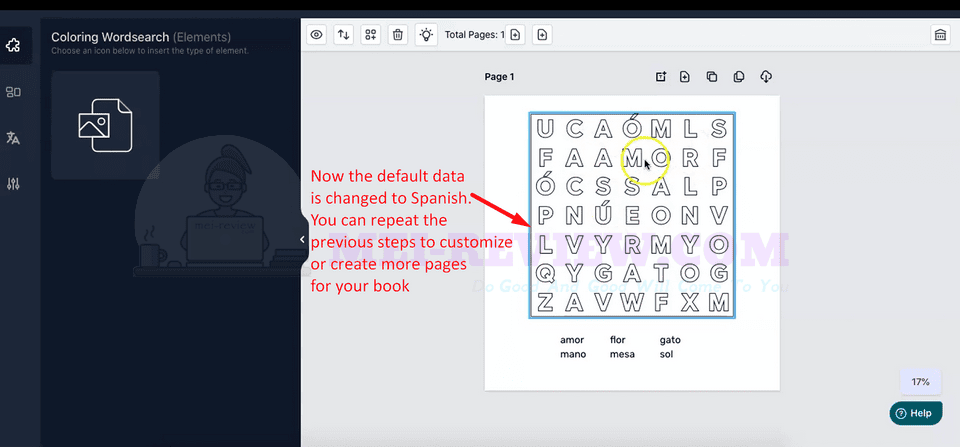Click the word 'sol' in word list
Screen dimensions: 960x447
coord(666,355)
